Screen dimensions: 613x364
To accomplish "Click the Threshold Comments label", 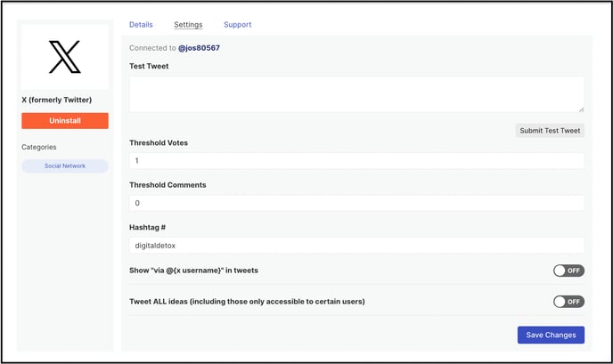I will (168, 185).
